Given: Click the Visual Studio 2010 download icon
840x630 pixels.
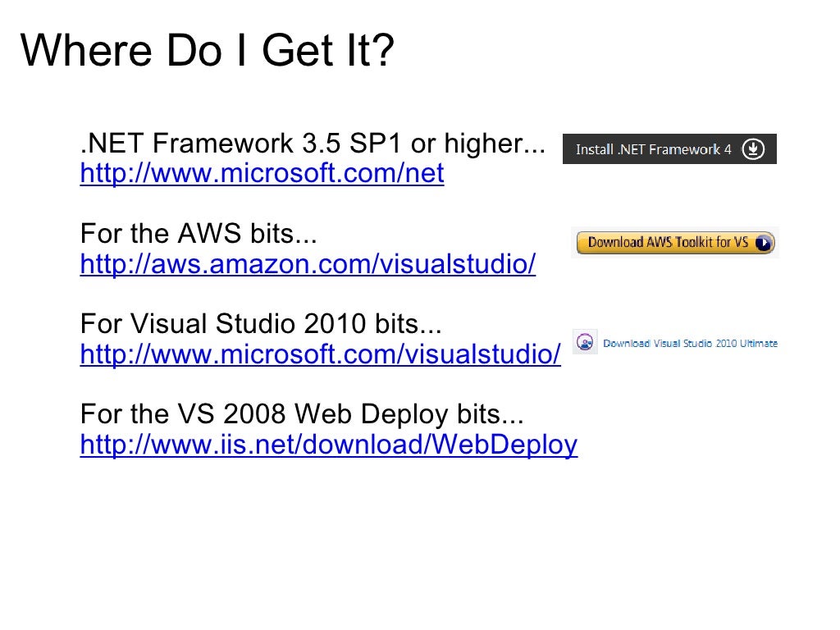Looking at the screenshot, I should click(585, 342).
